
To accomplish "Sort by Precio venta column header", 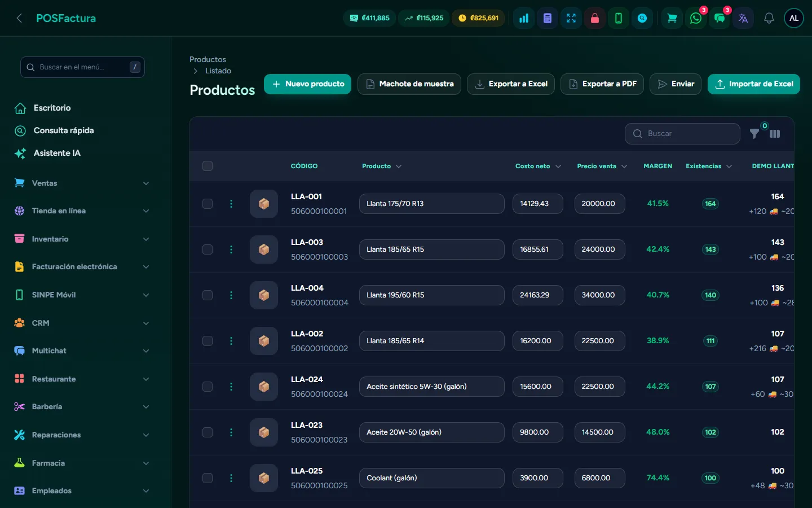I will (602, 166).
